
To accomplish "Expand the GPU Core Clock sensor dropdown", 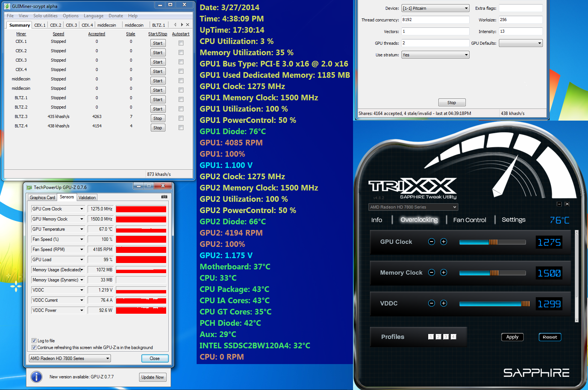I will [82, 209].
